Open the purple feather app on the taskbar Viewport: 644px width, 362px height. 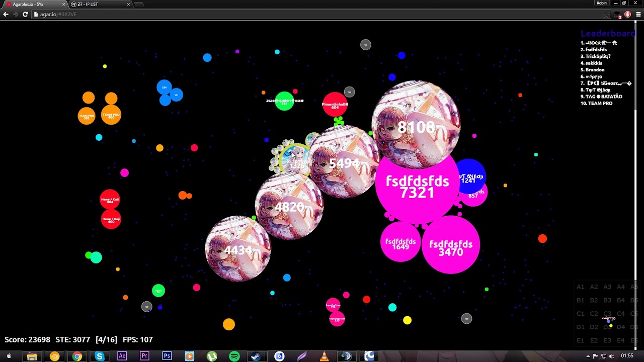(x=302, y=356)
